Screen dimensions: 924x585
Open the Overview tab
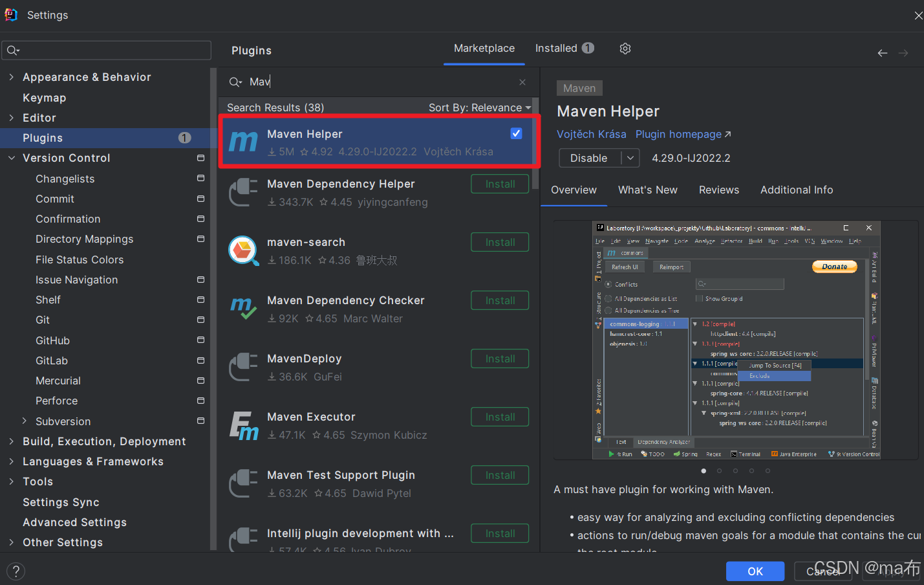(574, 190)
